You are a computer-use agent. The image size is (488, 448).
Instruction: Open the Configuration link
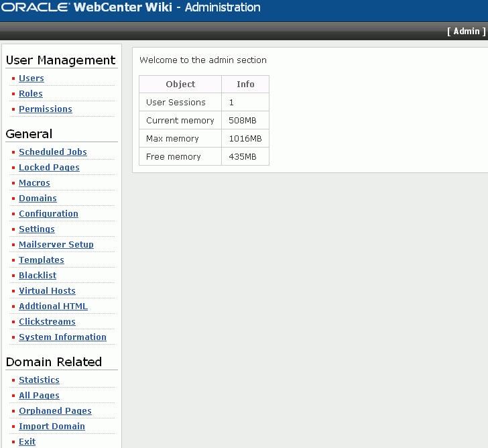48,213
